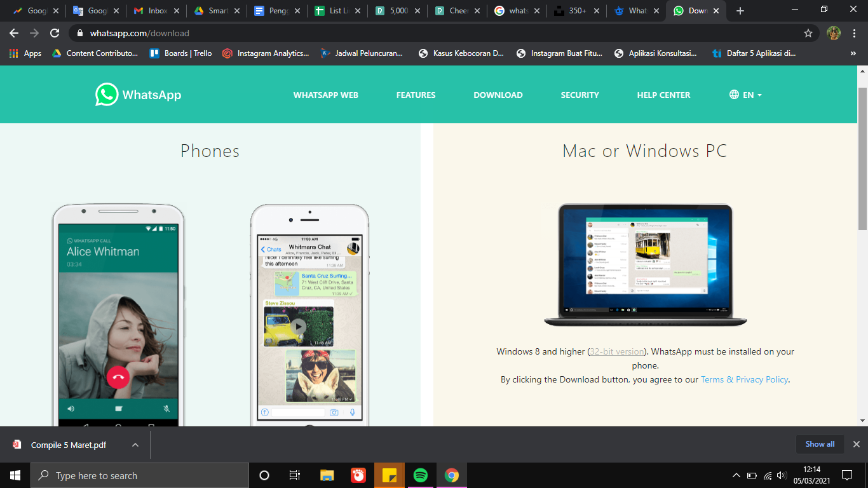Image resolution: width=868 pixels, height=488 pixels.
Task: Expand the EN language dropdown
Action: 745,95
